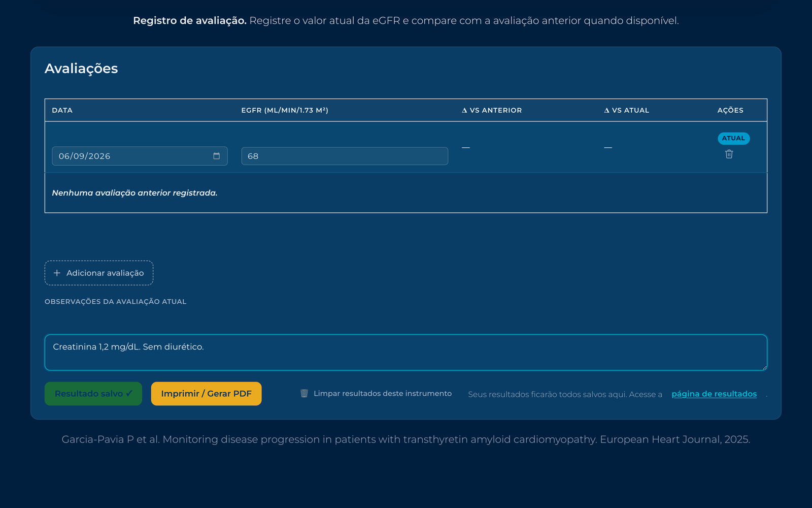Click the ATUAL badge
Image resolution: width=812 pixels, height=508 pixels.
coord(733,138)
